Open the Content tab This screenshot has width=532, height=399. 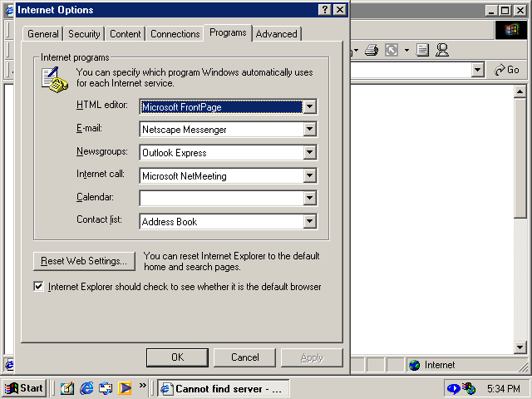pyautogui.click(x=125, y=34)
